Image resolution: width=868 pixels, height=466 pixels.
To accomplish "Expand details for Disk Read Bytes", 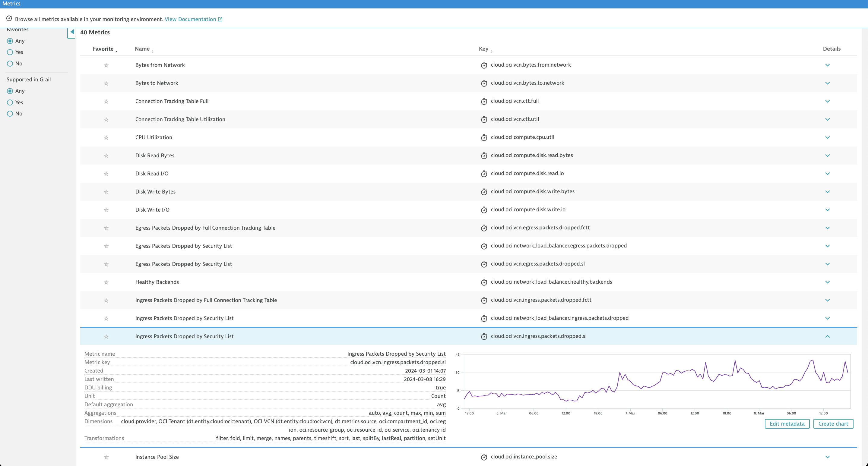I will (828, 156).
